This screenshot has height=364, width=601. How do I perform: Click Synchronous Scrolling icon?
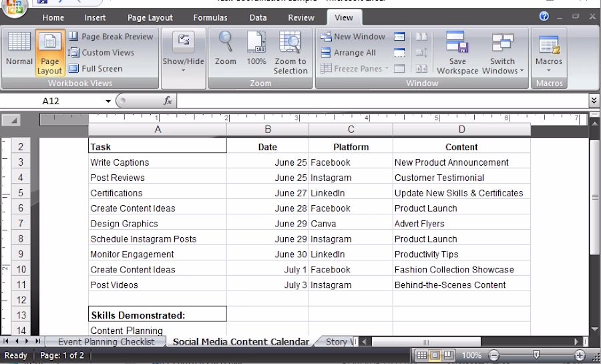421,53
